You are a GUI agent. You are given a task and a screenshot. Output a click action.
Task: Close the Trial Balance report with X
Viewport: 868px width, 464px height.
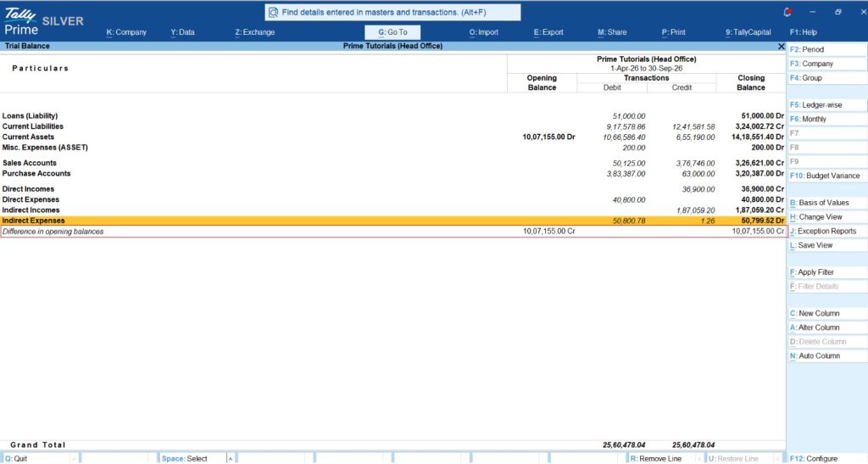point(781,47)
